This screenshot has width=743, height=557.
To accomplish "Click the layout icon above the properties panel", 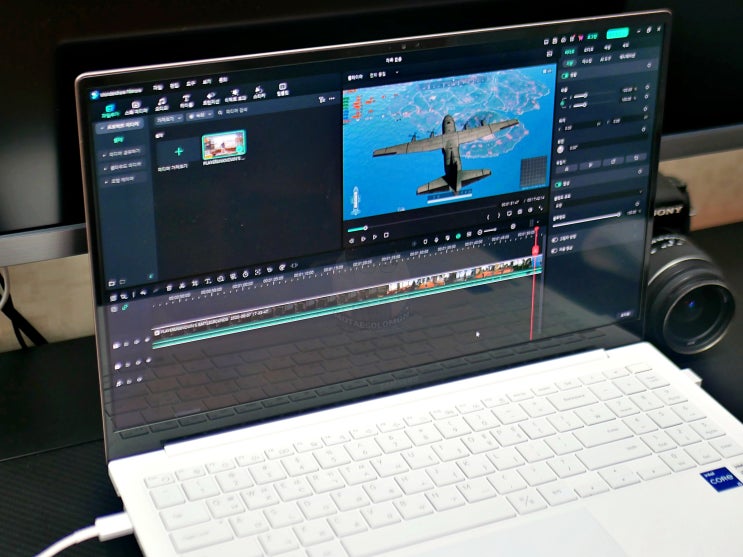I will click(550, 54).
